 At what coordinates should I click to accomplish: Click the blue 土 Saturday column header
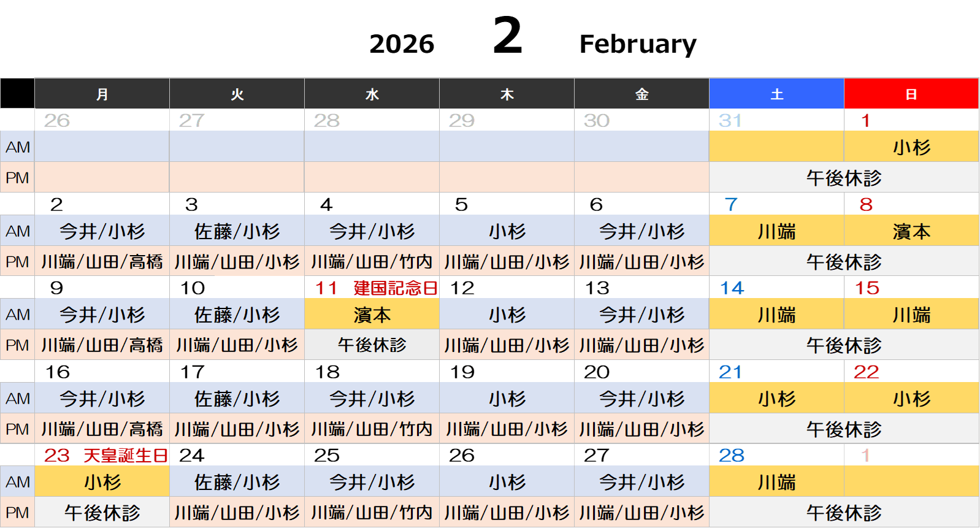(776, 94)
